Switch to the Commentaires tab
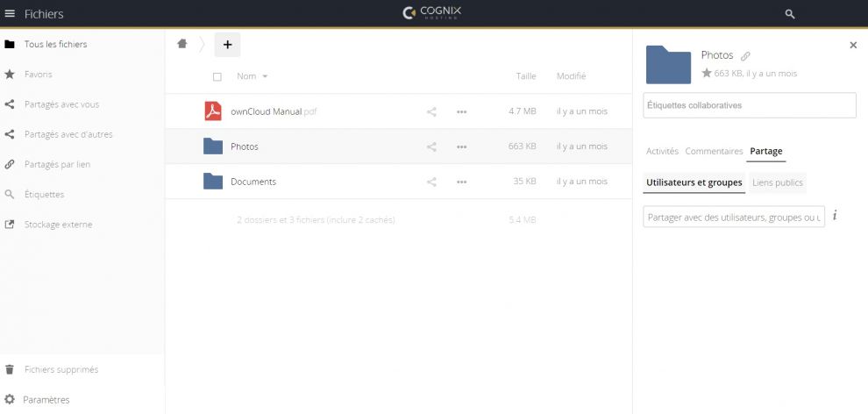The image size is (868, 414). [x=714, y=151]
